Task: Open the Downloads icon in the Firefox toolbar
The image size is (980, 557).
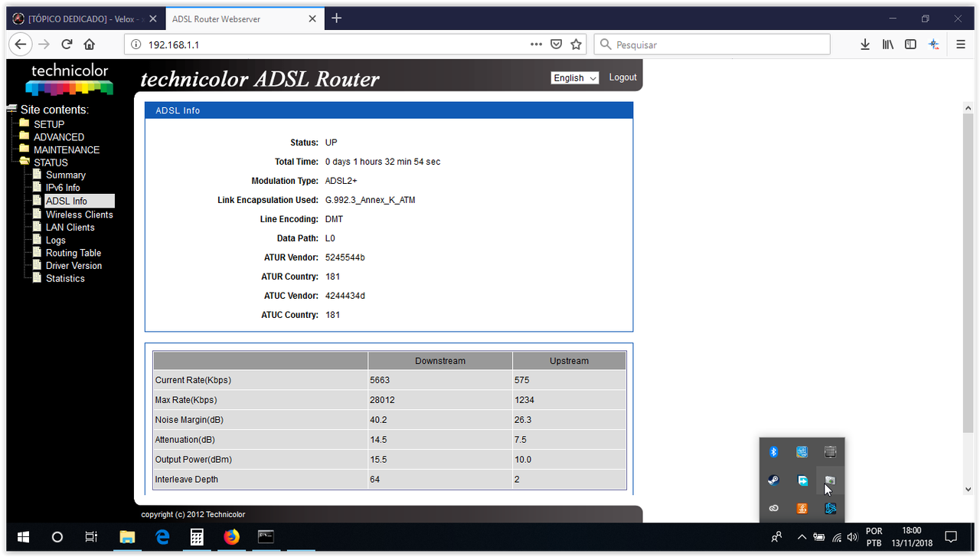Action: click(x=864, y=44)
